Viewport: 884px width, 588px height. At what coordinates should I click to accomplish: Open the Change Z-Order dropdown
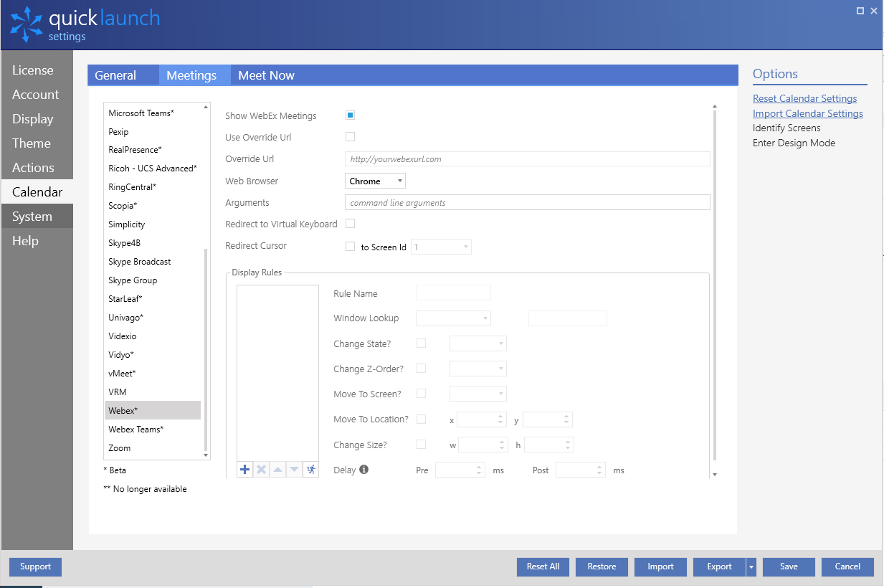pyautogui.click(x=478, y=369)
